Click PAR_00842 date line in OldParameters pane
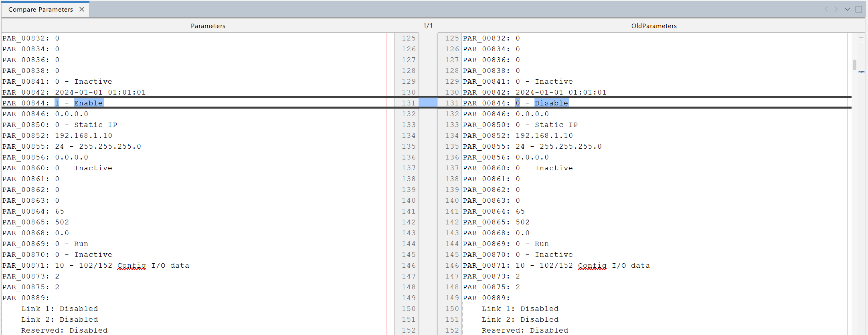 pos(534,92)
